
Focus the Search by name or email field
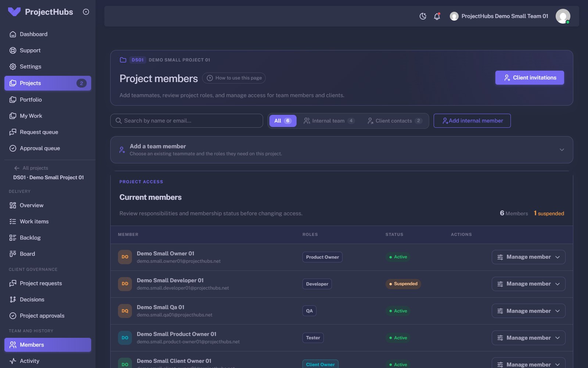pos(187,121)
